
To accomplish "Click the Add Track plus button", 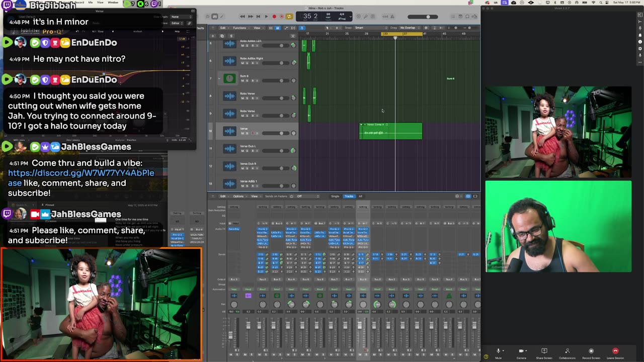I will (213, 36).
